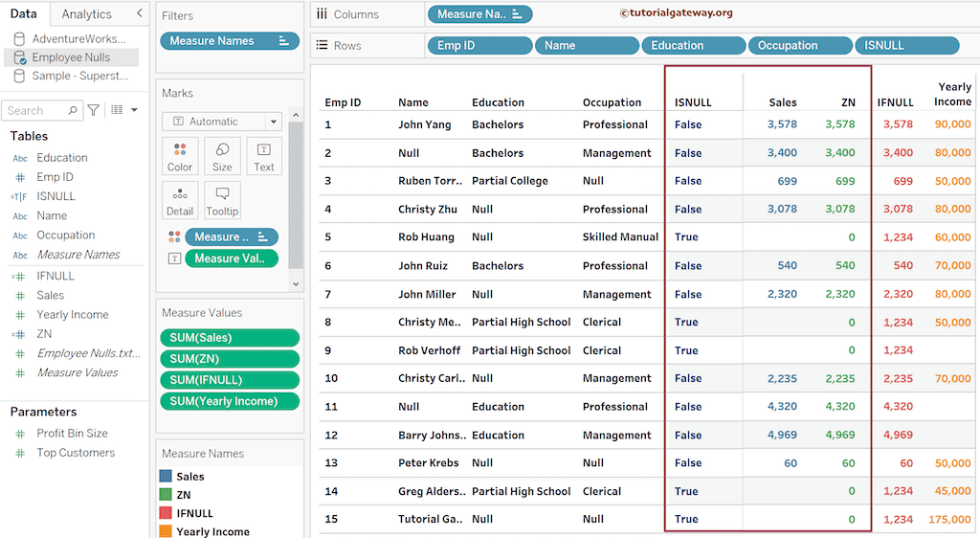Click the Columns shelf icon
Screen dimensions: 980x538
(322, 13)
